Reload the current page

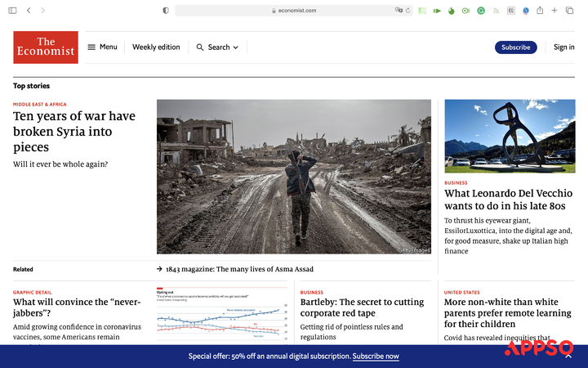click(x=408, y=11)
